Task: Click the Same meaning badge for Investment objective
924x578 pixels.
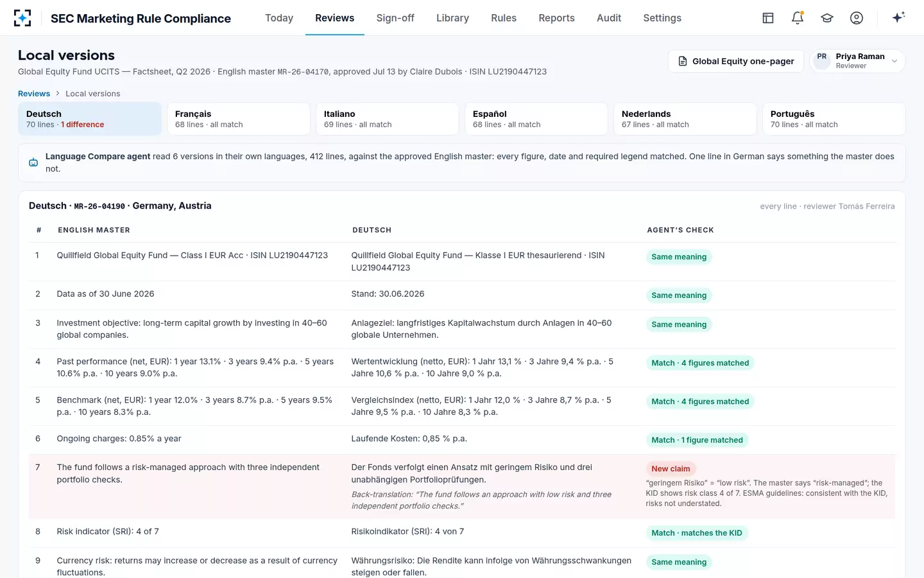Action: point(679,324)
